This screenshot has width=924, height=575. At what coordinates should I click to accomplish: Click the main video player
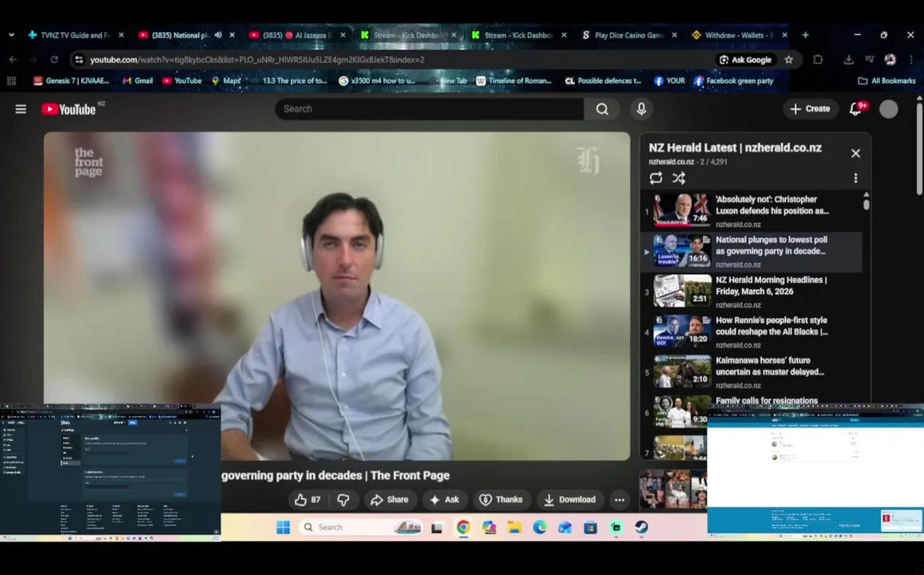point(337,295)
